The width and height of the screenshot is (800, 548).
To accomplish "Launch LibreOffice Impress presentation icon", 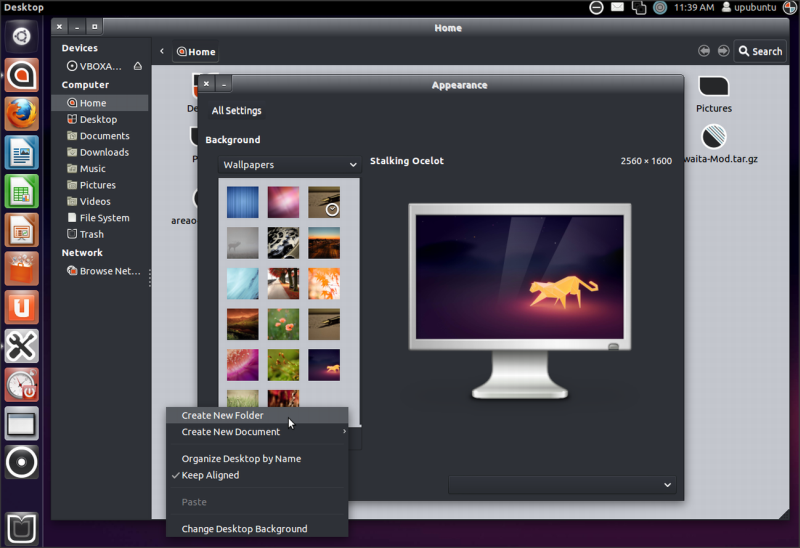I will (21, 230).
